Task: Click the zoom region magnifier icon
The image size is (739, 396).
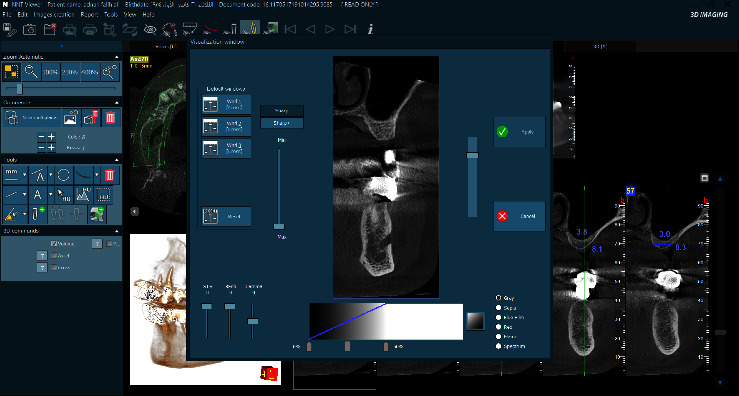Action: (110, 72)
